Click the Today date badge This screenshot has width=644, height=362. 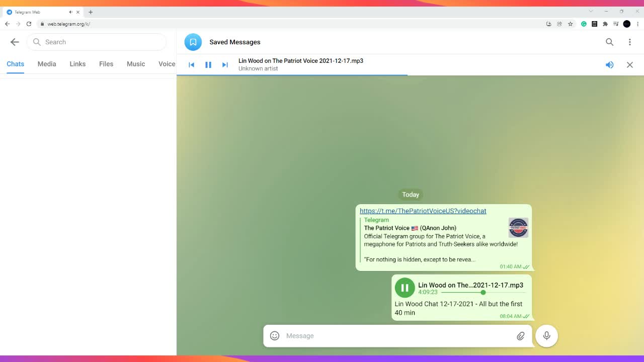(x=411, y=195)
